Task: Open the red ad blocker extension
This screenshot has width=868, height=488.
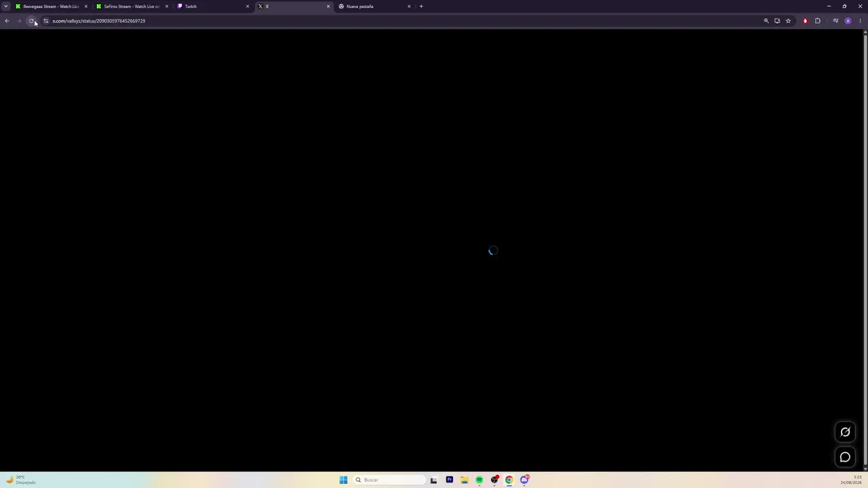Action: 805,21
